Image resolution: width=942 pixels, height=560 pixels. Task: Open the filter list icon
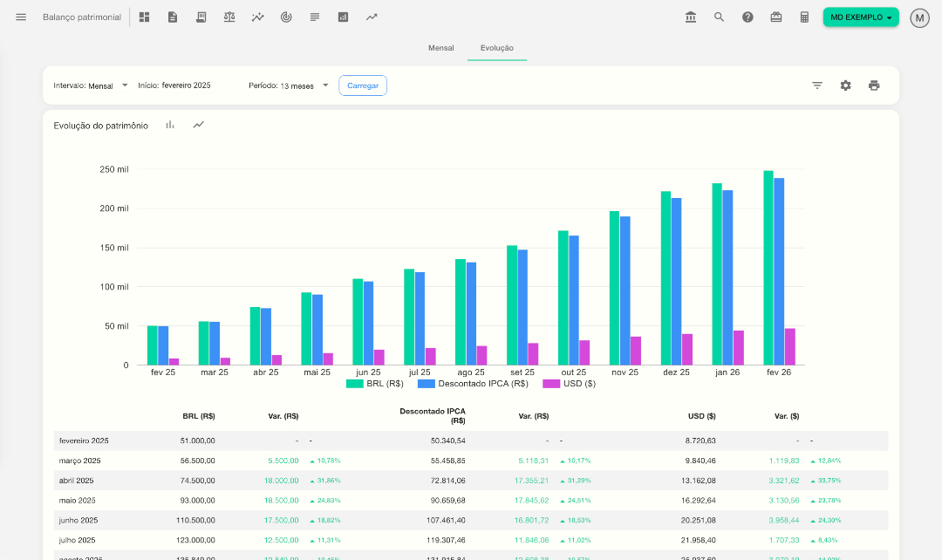[x=817, y=85]
